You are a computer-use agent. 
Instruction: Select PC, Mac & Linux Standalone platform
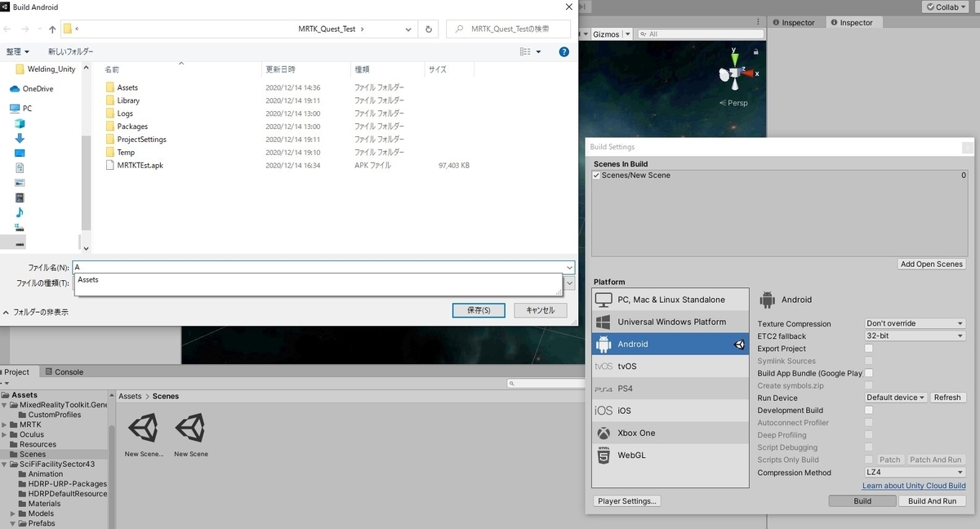[x=670, y=300]
